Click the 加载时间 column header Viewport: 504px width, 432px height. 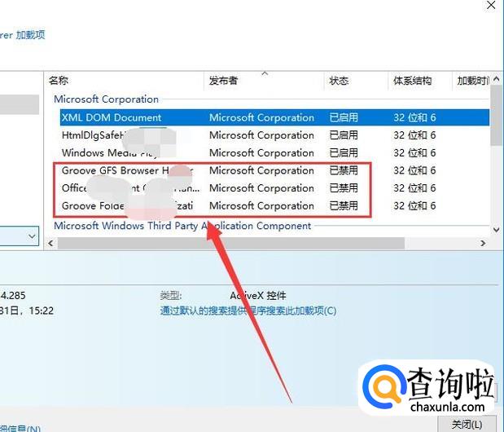tap(472, 80)
